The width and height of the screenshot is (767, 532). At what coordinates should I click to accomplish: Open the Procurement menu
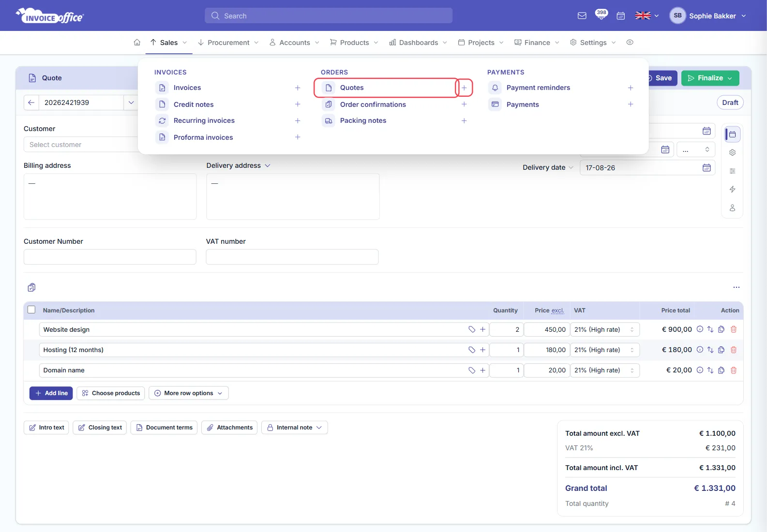(x=228, y=43)
